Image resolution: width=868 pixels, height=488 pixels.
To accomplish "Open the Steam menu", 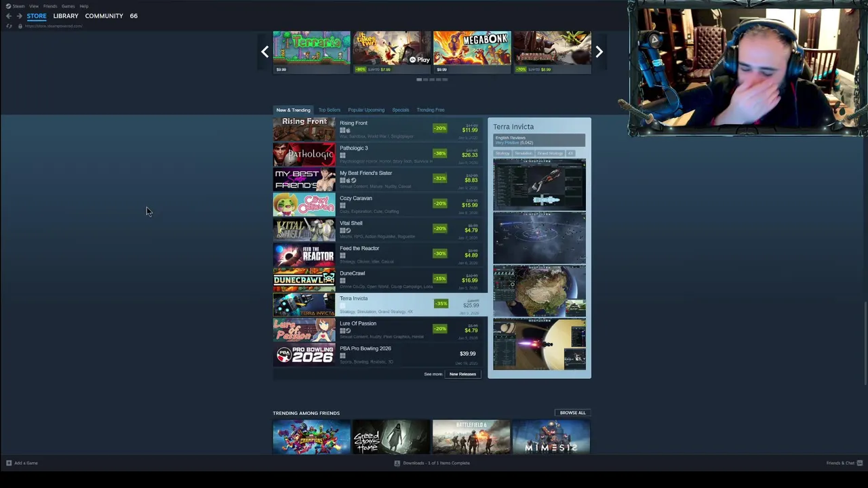I will (18, 6).
